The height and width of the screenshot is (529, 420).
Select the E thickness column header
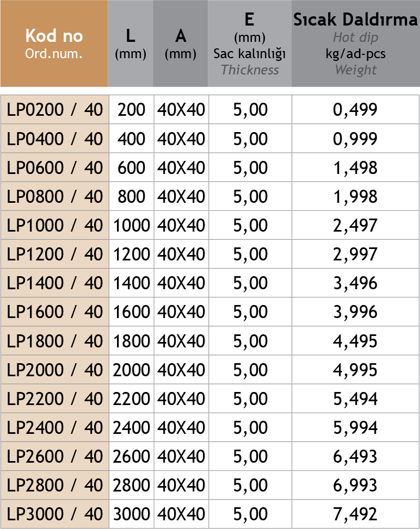click(x=250, y=43)
